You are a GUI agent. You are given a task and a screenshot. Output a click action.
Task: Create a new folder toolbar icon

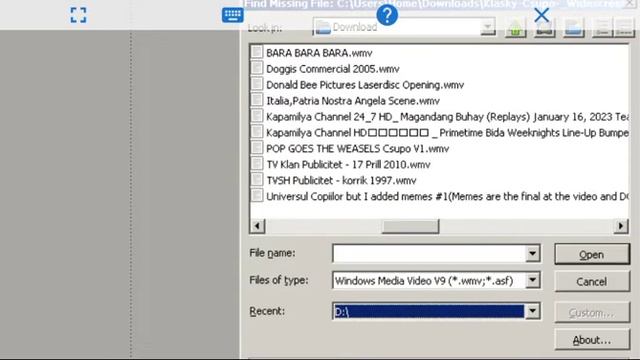tap(573, 28)
